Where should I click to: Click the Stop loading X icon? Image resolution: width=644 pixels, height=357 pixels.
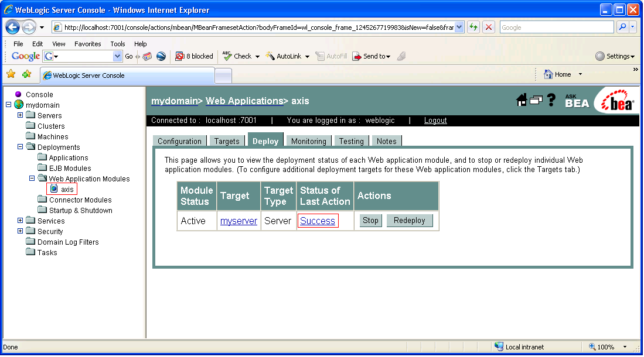click(x=488, y=27)
